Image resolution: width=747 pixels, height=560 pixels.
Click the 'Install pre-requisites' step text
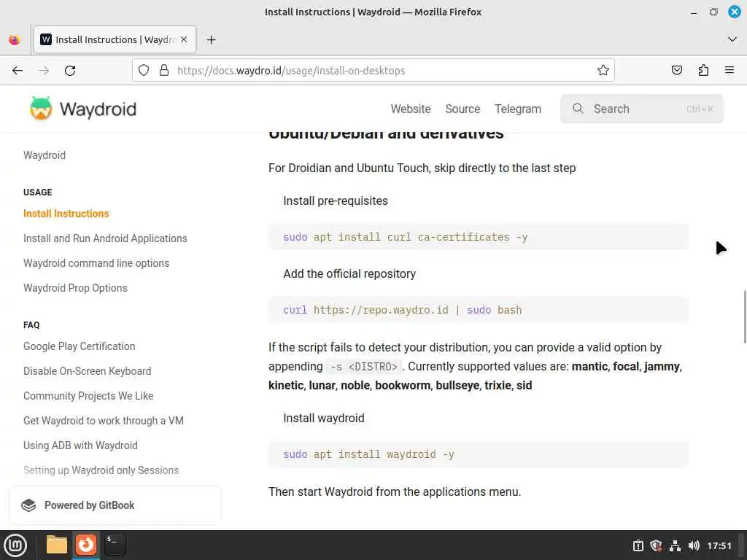click(336, 201)
